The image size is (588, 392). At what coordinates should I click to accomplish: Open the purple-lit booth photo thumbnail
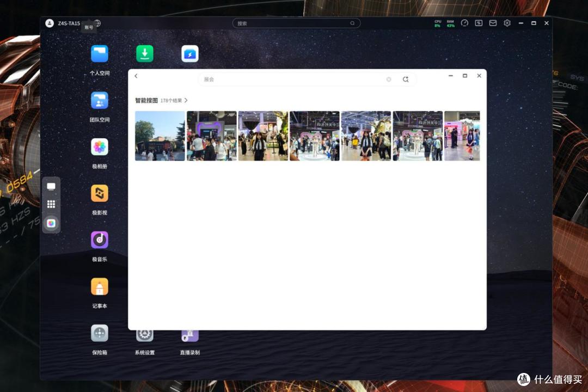click(212, 136)
